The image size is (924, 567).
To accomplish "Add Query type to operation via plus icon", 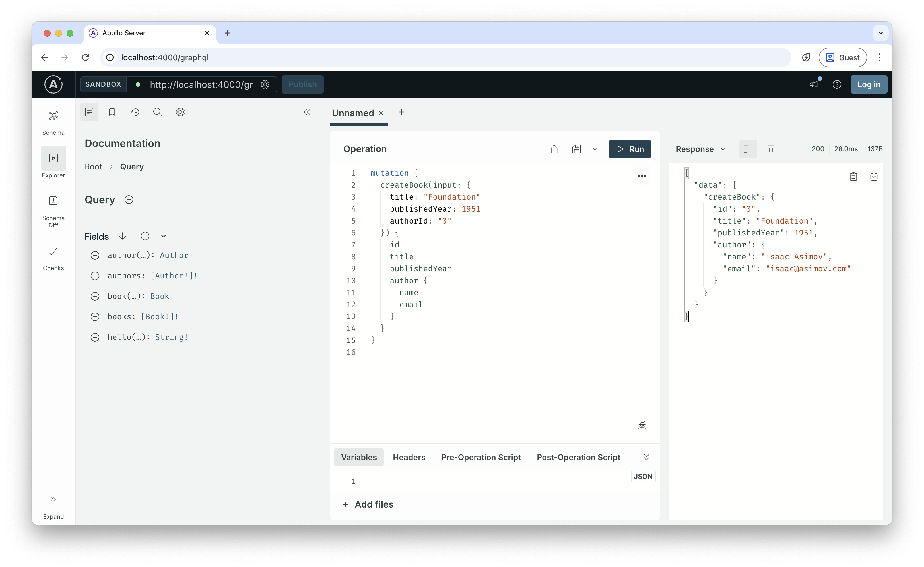I will coord(129,200).
